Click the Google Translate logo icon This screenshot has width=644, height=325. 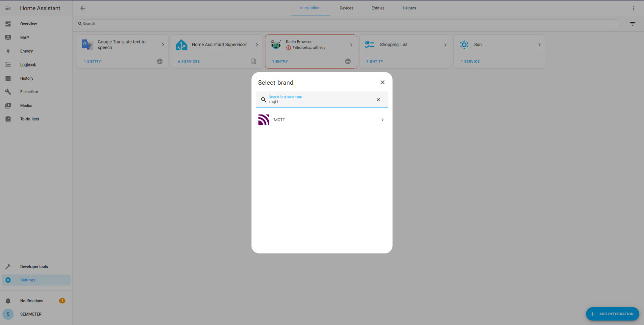[87, 45]
